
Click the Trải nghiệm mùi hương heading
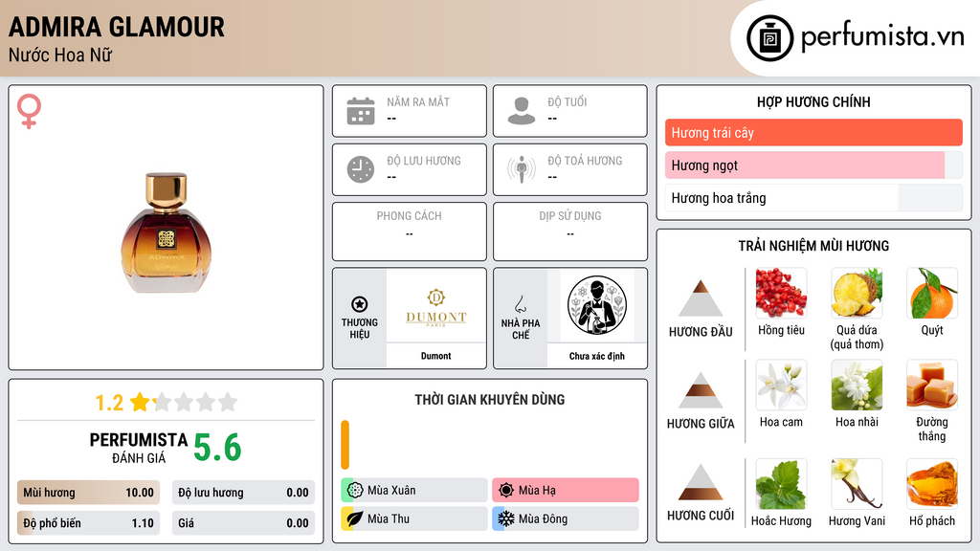[x=813, y=246]
